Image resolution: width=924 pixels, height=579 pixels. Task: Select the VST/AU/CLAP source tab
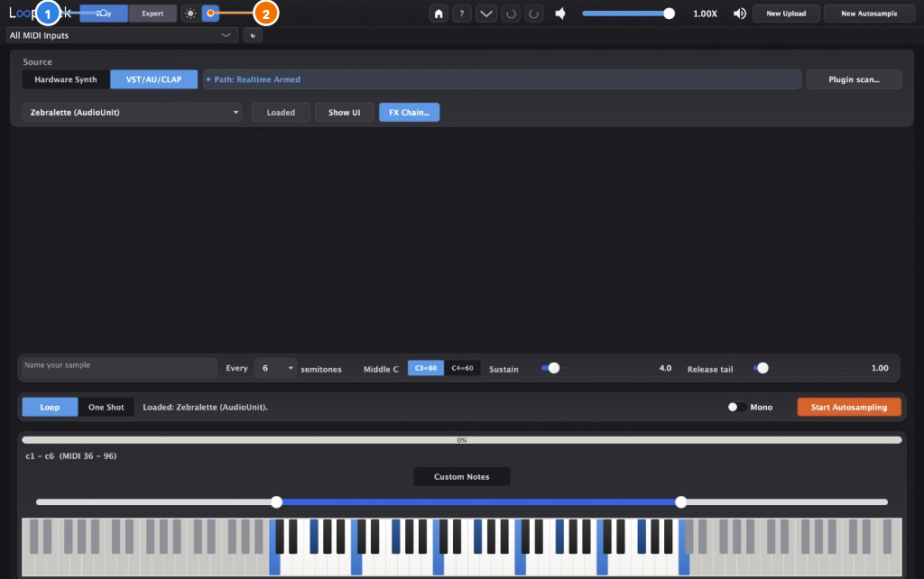coord(153,79)
